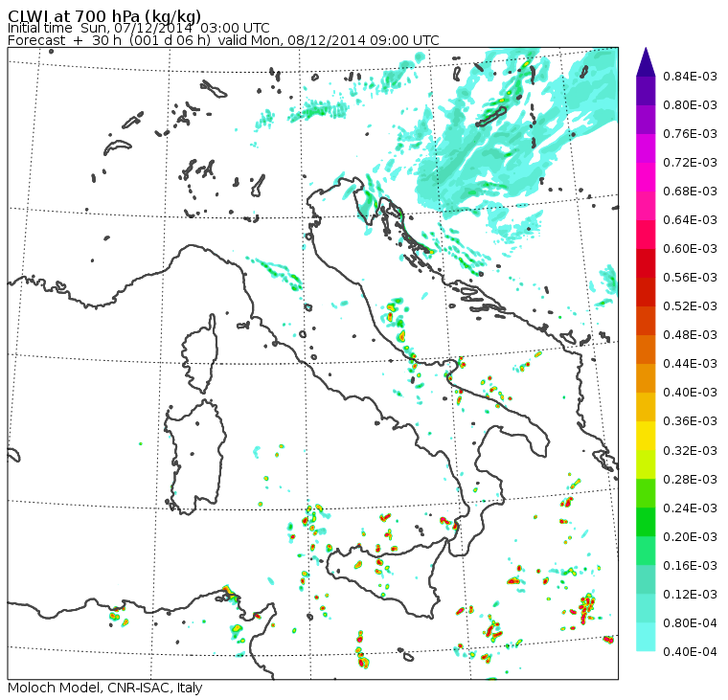Select the 'Initial time Sun, 07/12/2014 03:00 UTC' line
728x700 pixels.
(138, 28)
